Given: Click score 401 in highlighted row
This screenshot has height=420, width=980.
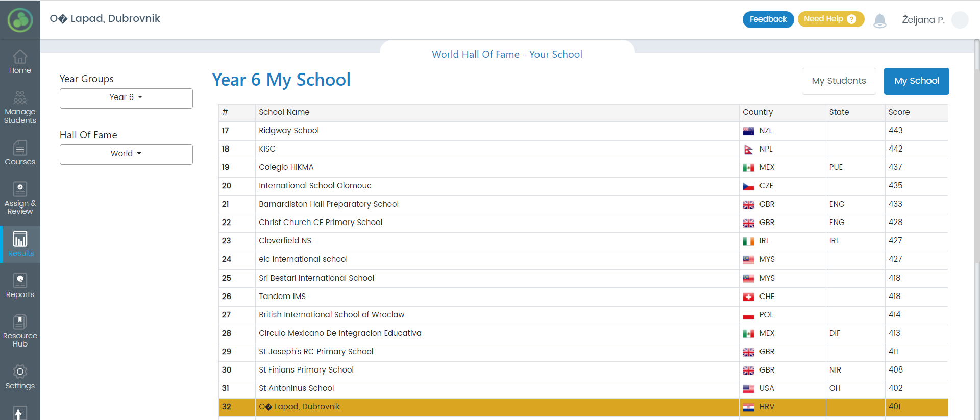Looking at the screenshot, I should pos(894,407).
